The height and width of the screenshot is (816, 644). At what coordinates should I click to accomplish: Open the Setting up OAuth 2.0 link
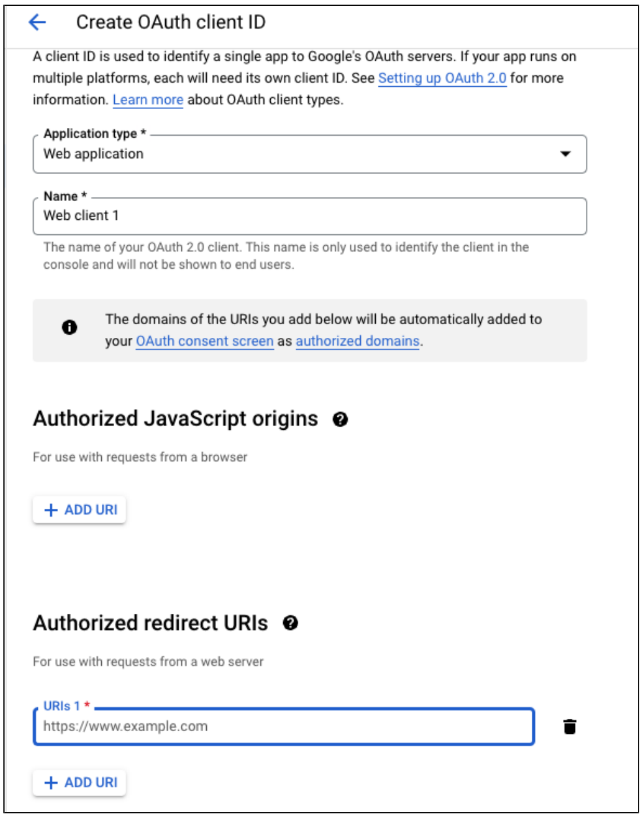point(442,78)
